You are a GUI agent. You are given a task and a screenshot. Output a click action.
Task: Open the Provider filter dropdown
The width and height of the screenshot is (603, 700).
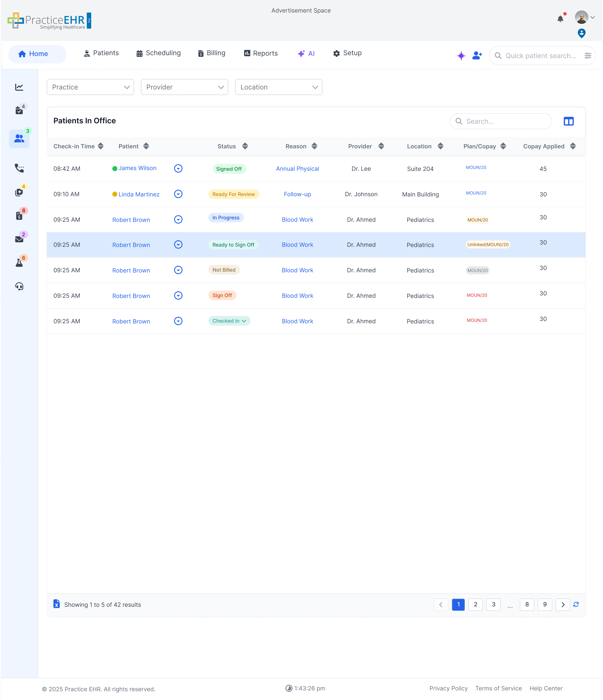click(x=184, y=87)
